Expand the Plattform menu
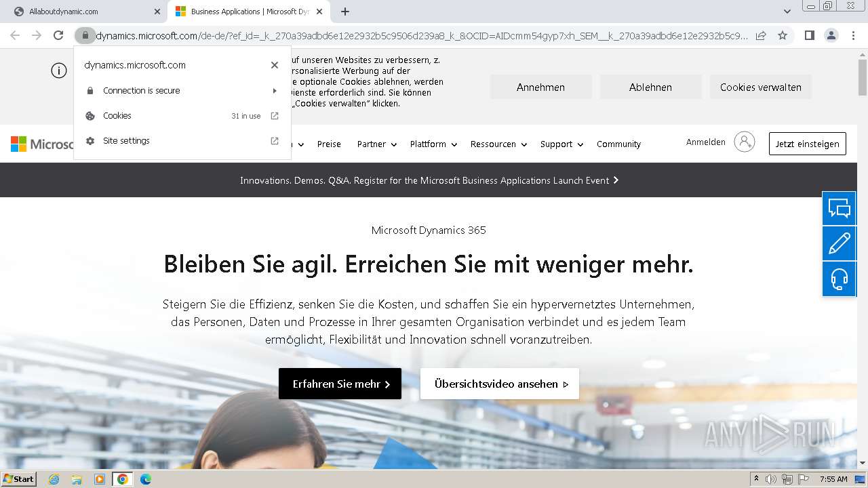Image resolution: width=868 pixels, height=488 pixels. (433, 144)
